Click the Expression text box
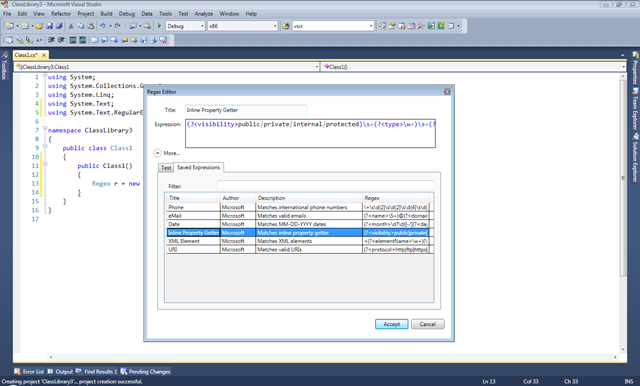 pos(310,133)
